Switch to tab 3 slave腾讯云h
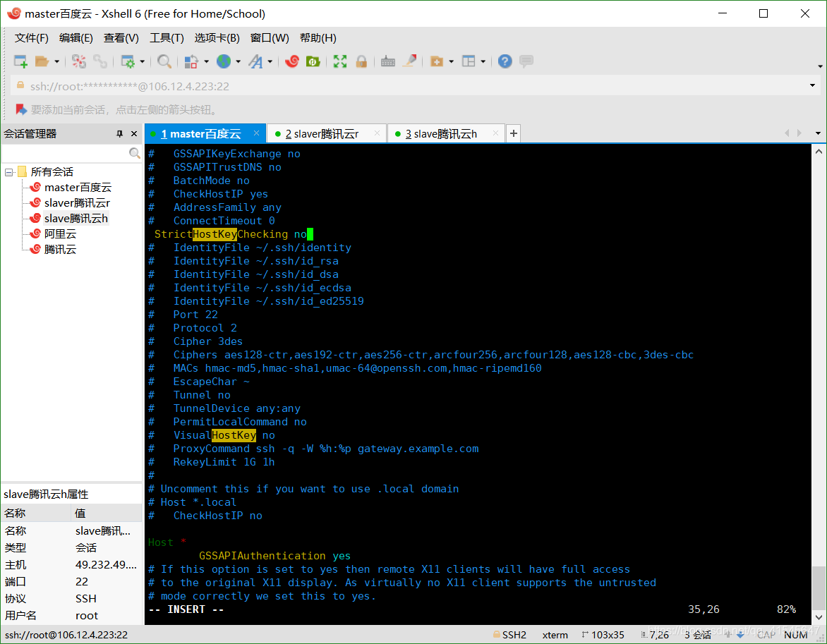This screenshot has height=644, width=827. 441,134
